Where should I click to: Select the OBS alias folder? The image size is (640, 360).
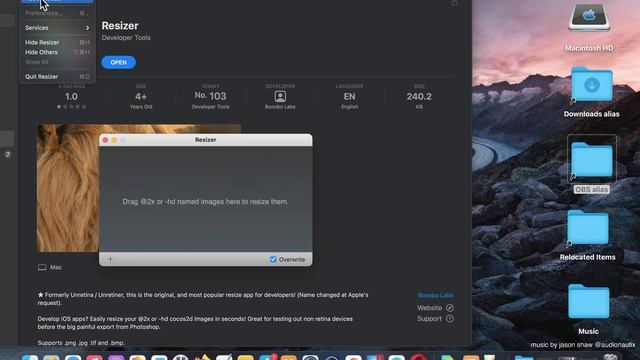click(591, 160)
